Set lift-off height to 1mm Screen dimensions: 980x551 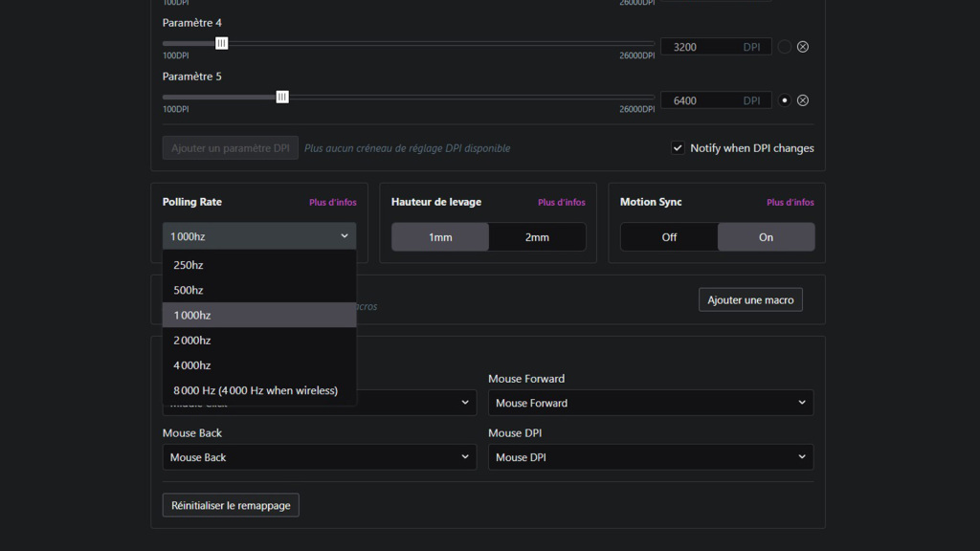pos(440,237)
